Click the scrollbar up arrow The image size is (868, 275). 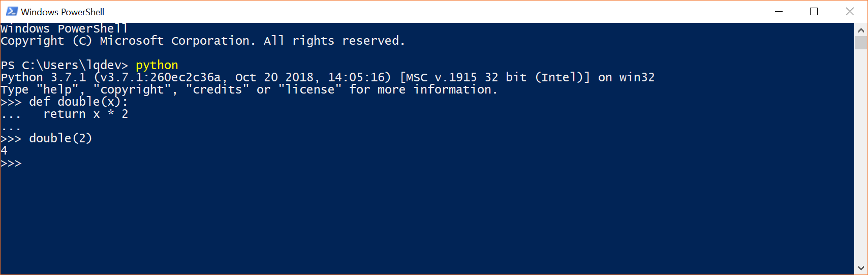click(x=861, y=30)
